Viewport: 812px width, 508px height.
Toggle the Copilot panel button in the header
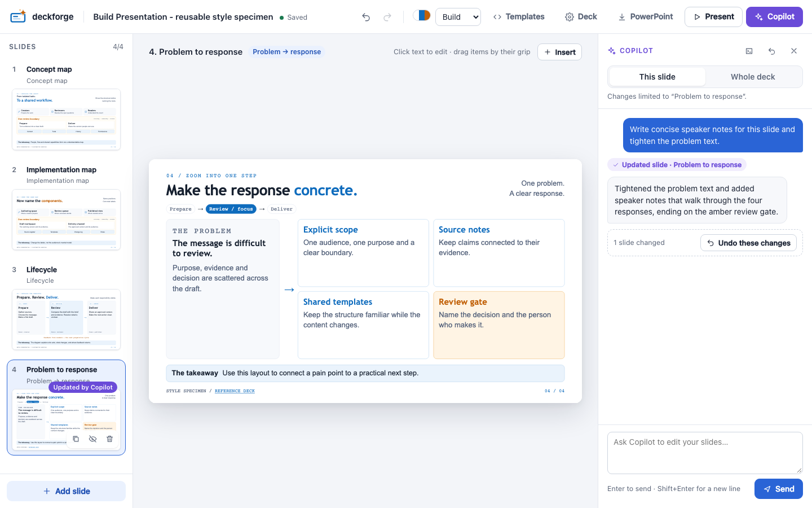click(774, 17)
